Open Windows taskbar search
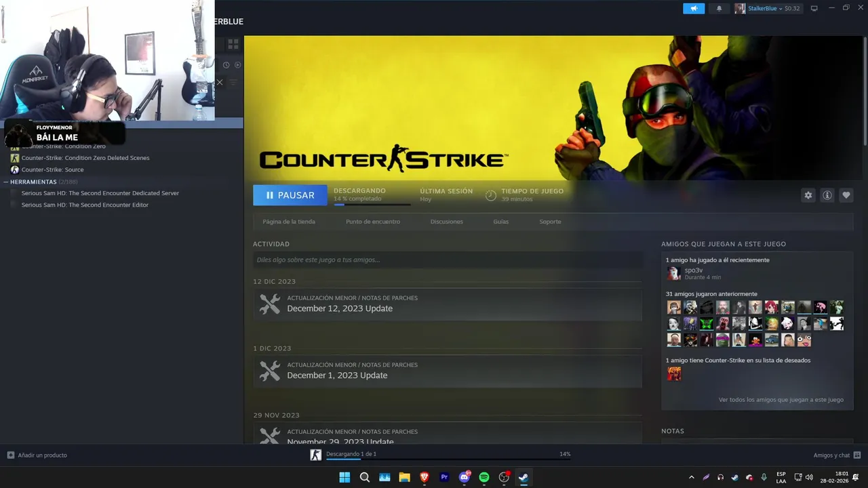 coord(364,477)
